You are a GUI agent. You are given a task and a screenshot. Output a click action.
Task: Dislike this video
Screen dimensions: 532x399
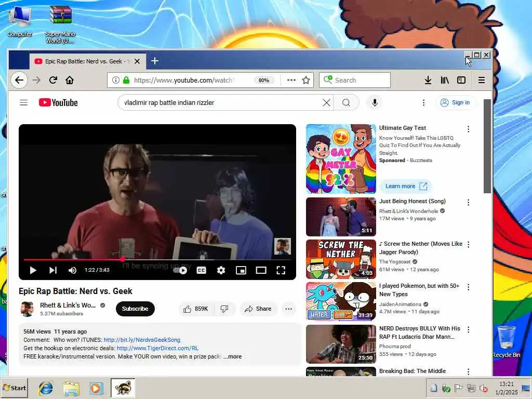[x=224, y=309]
